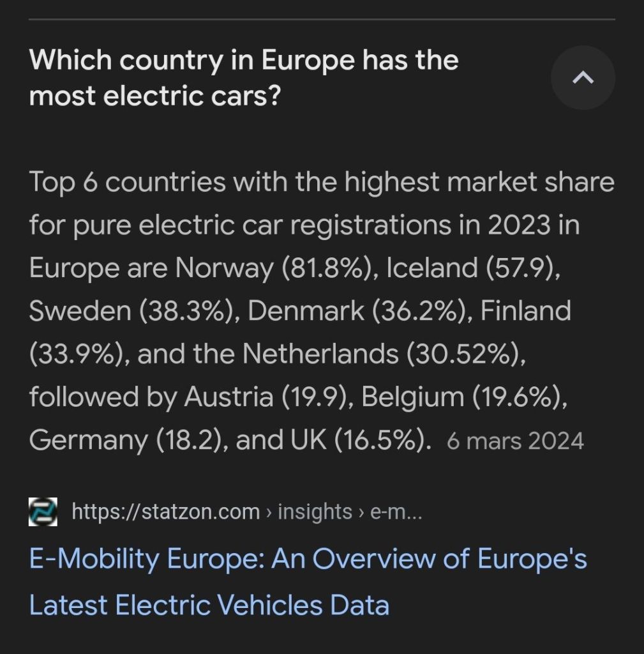Click the question heading about electric cars

243,78
